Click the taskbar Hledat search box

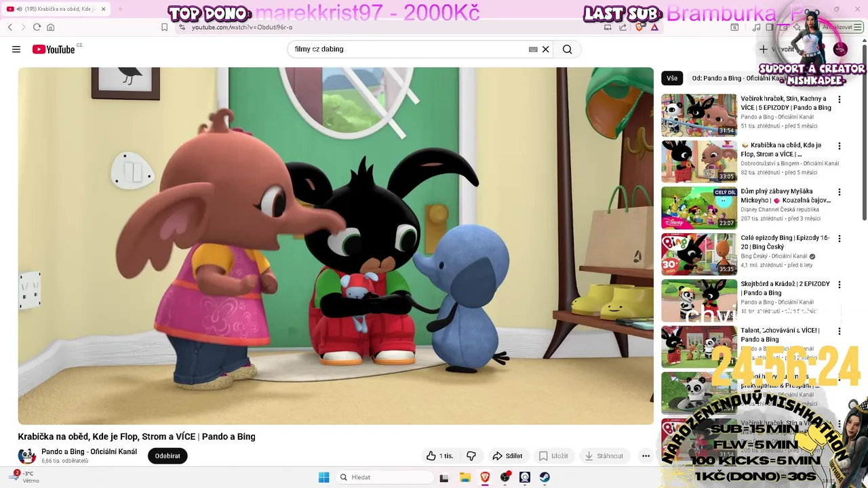pos(384,477)
